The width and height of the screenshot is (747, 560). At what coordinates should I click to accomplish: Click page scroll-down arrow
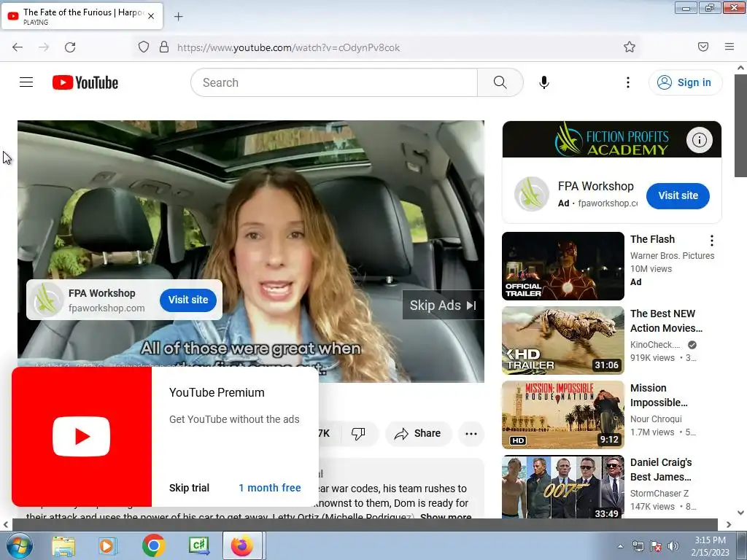[x=741, y=513]
